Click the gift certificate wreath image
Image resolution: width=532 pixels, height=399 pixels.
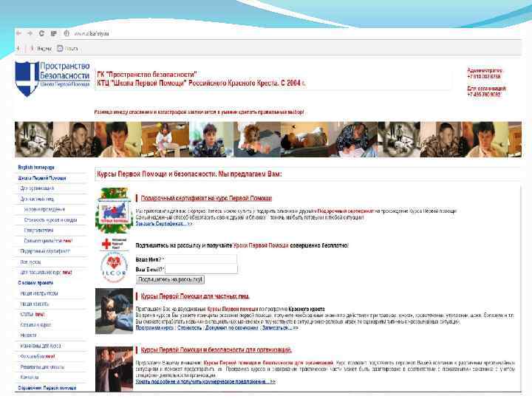click(114, 211)
